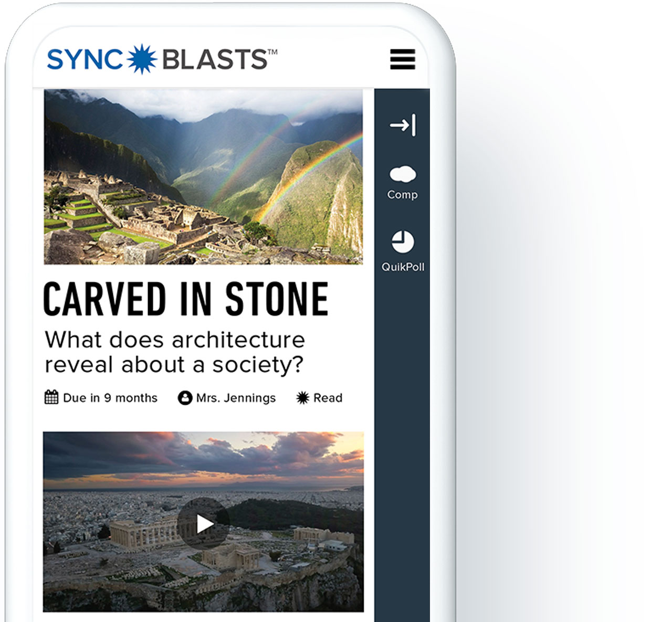Play the Acropolis video
Screen dimensions: 672x622
pos(204,523)
